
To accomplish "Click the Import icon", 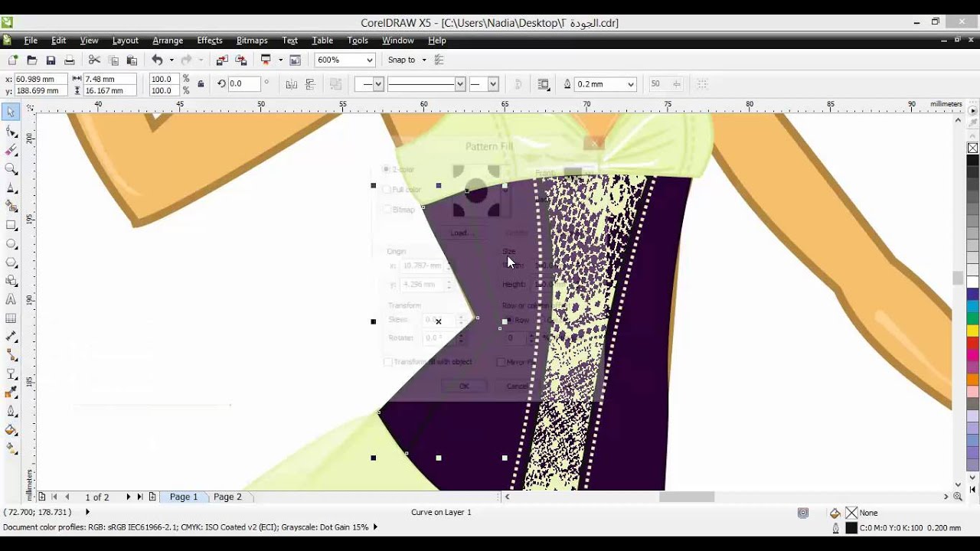I will [x=222, y=60].
